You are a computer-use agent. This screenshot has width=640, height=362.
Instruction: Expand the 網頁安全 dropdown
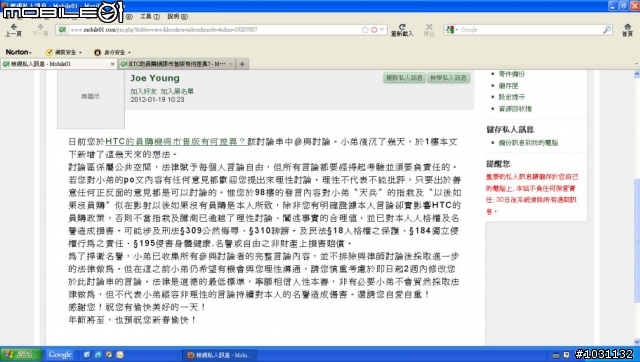pos(64,52)
